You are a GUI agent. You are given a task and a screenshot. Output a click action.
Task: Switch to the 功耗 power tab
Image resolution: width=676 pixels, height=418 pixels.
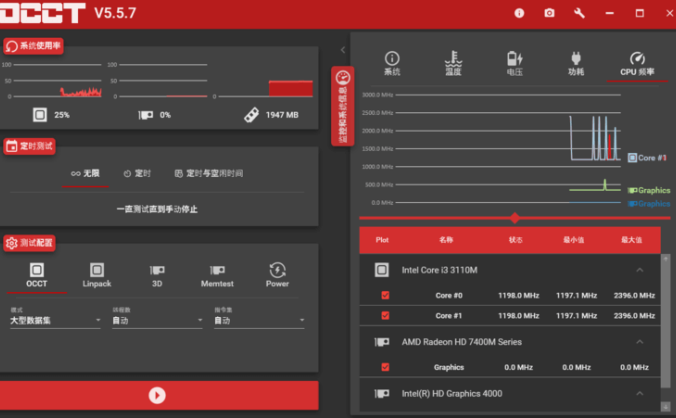576,63
